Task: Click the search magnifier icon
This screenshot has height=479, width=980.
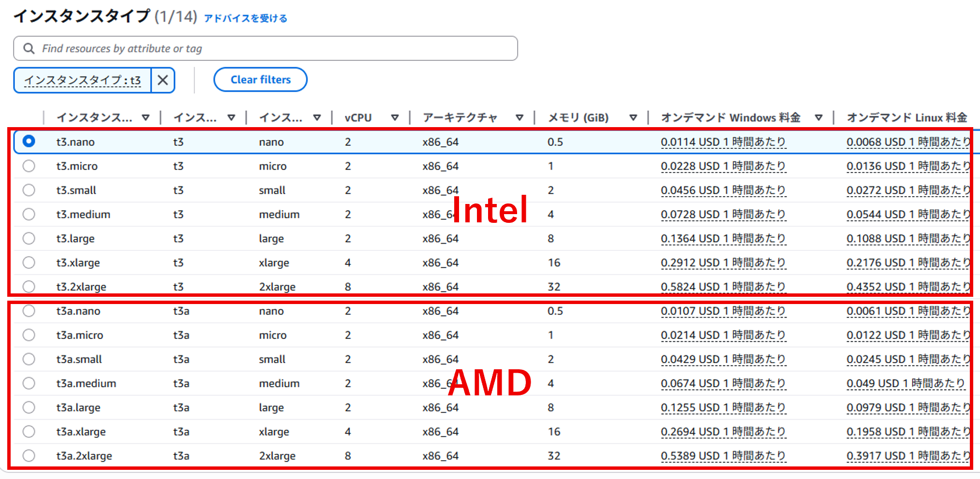Action: (x=29, y=48)
